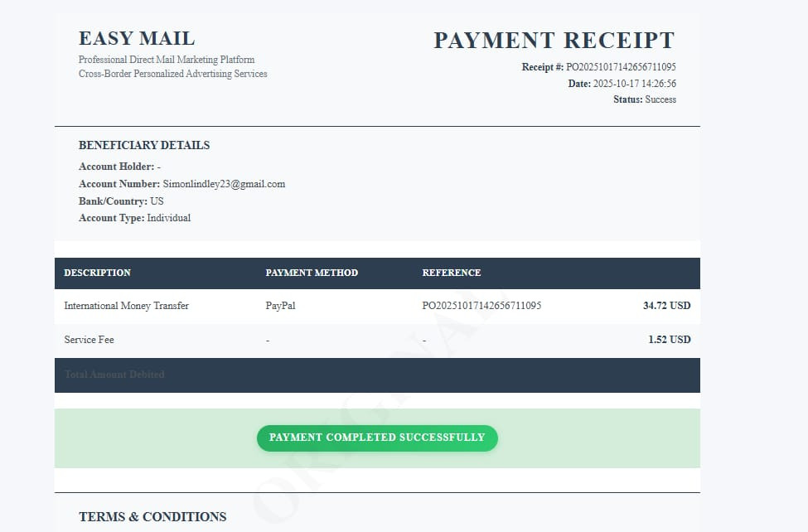This screenshot has height=532, width=808.
Task: Click the Date value 2025-10-17 14:26:56
Action: pyautogui.click(x=634, y=84)
